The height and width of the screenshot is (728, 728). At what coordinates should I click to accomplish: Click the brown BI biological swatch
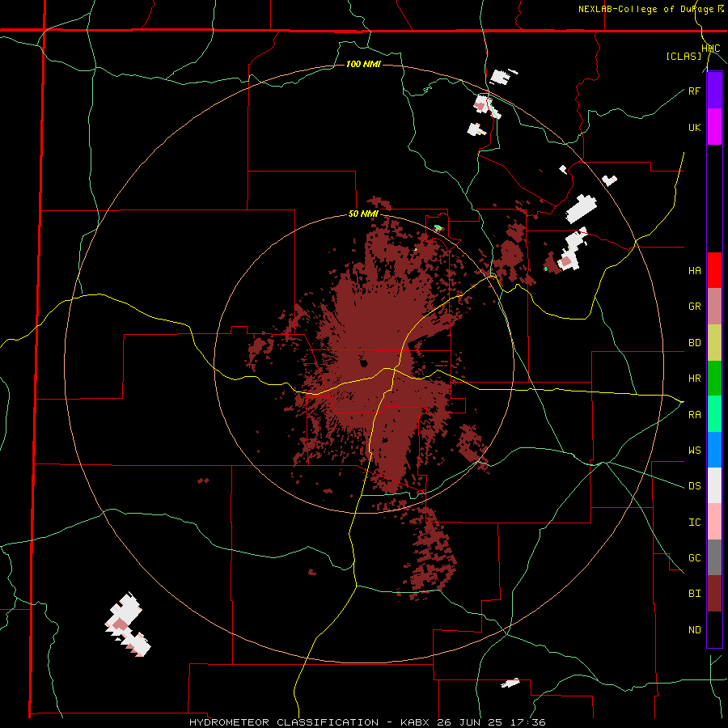[x=714, y=594]
